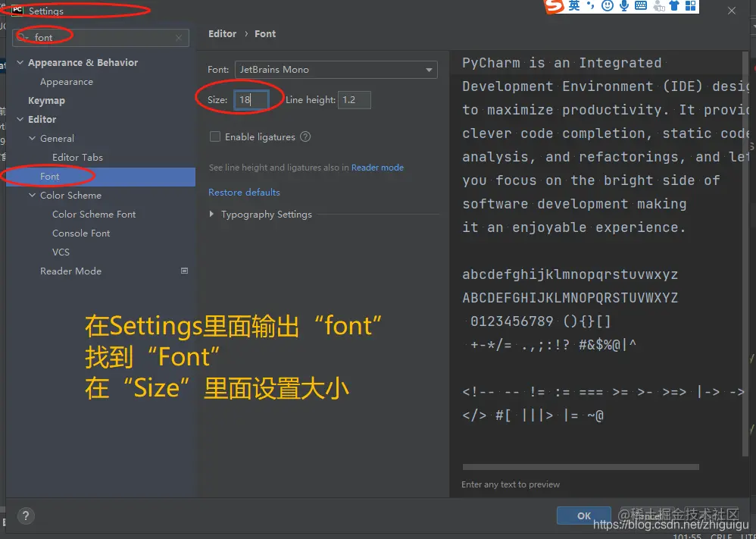Select the Font settings entry
Screen dimensions: 756x539
[101, 177]
